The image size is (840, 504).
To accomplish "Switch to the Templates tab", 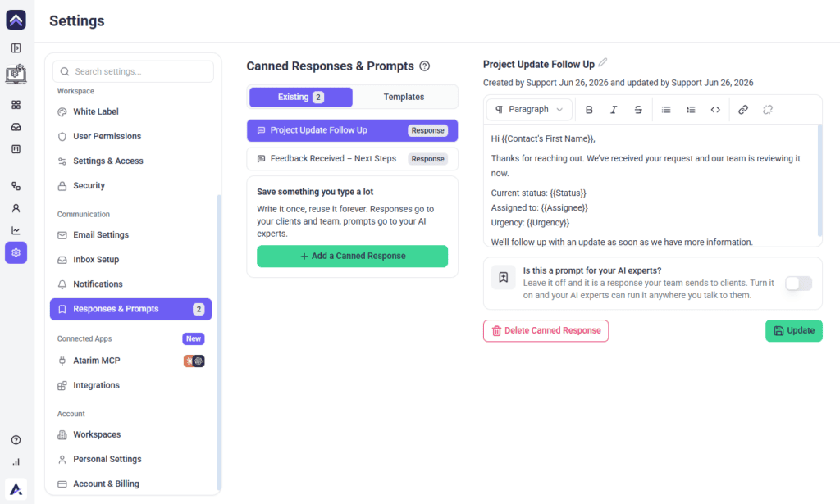I will pos(404,97).
